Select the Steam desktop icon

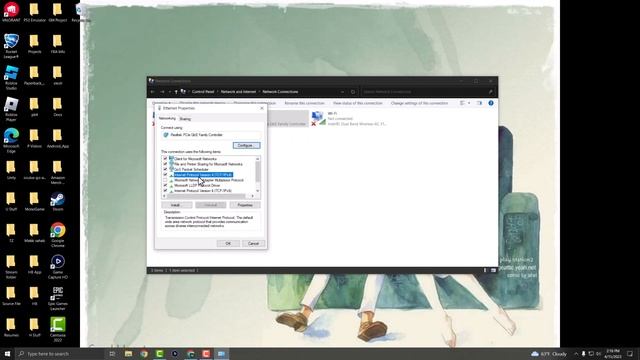click(x=58, y=202)
